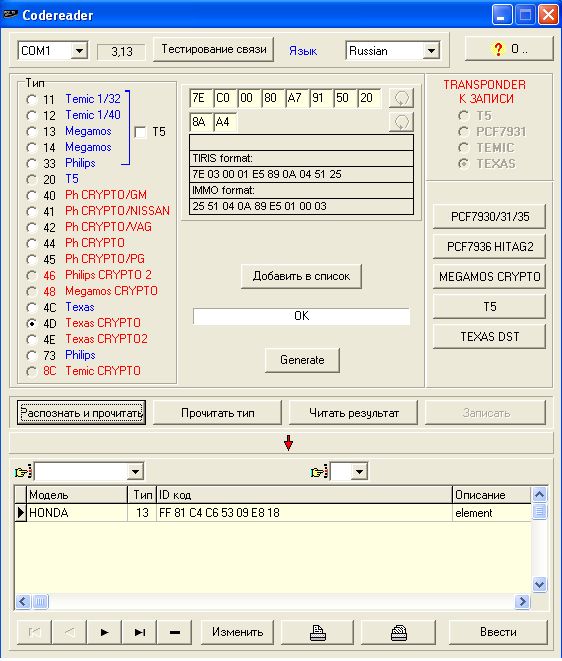The width and height of the screenshot is (562, 661).
Task: Pick type 73 Philips radio button
Action: [x=31, y=355]
